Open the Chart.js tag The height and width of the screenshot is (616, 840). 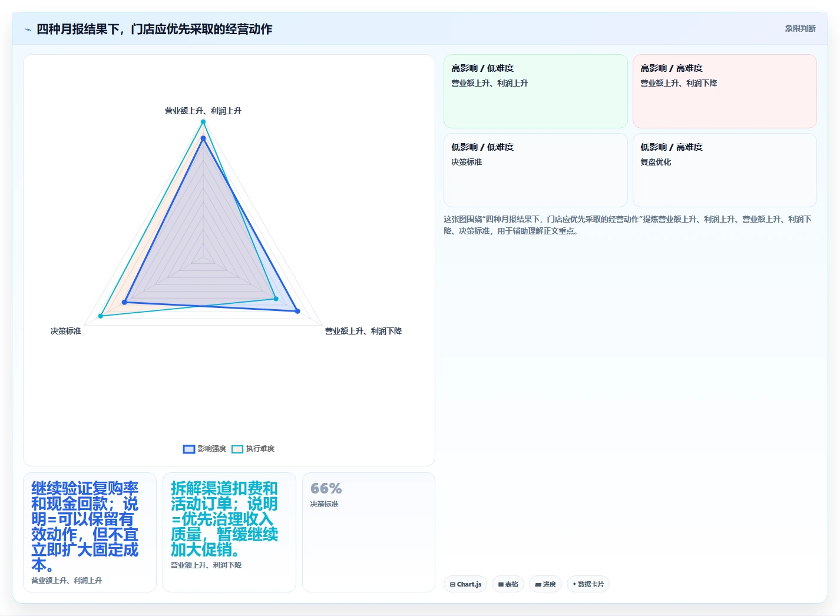(x=465, y=584)
